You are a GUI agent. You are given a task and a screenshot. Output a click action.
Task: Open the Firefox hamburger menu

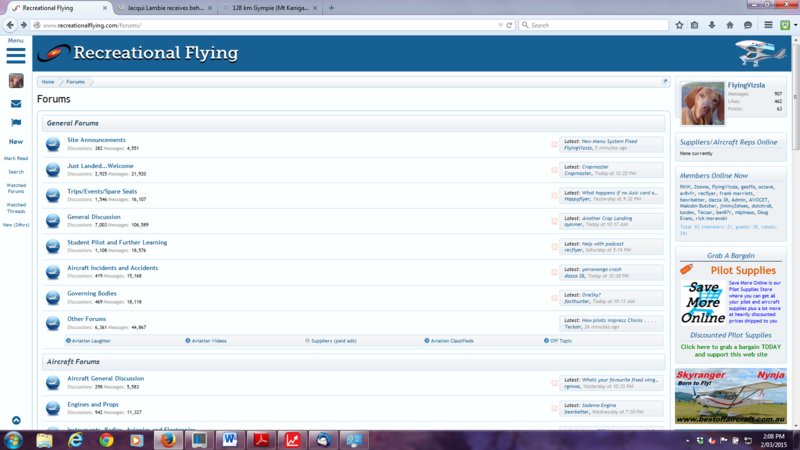click(768, 25)
